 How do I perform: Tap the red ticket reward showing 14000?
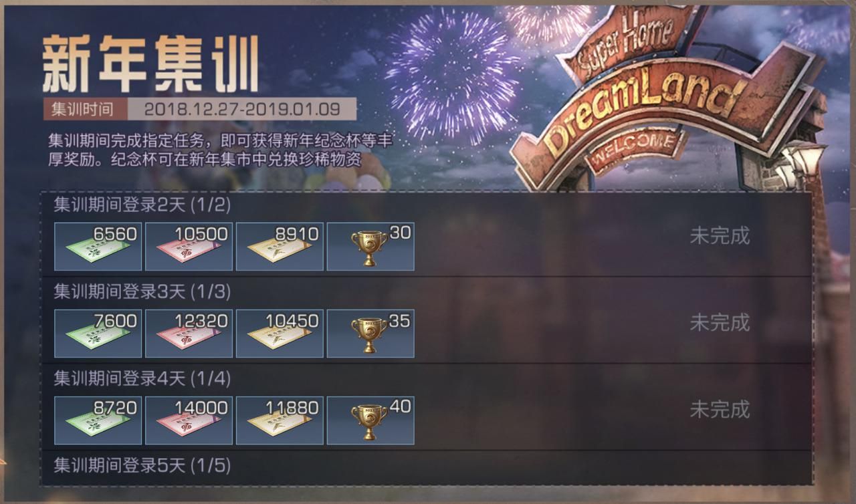click(x=189, y=420)
